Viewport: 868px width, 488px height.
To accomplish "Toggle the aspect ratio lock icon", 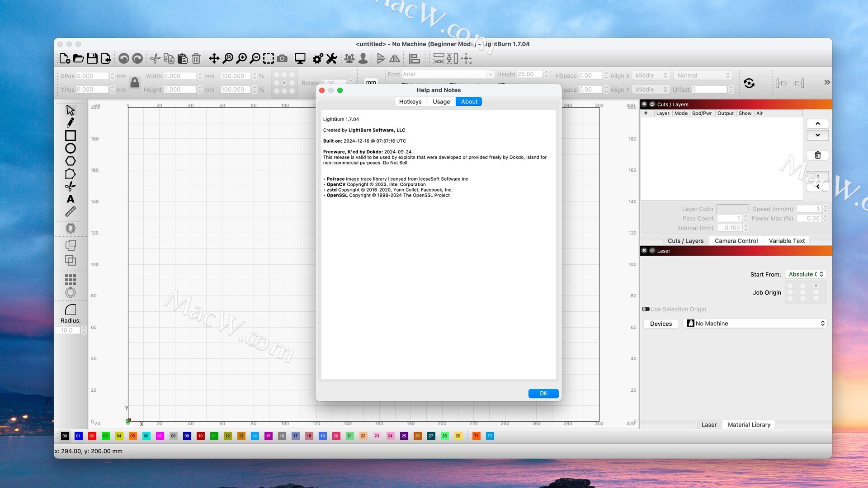I will pyautogui.click(x=134, y=83).
